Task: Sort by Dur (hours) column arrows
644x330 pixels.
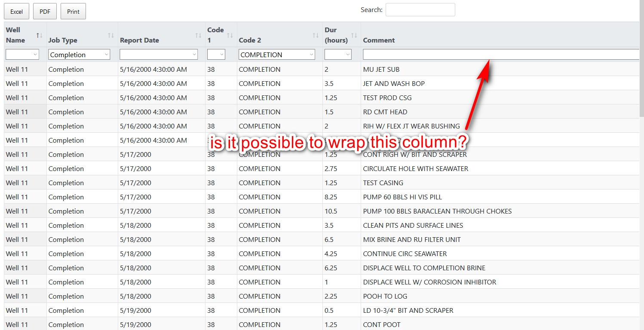Action: pos(354,35)
